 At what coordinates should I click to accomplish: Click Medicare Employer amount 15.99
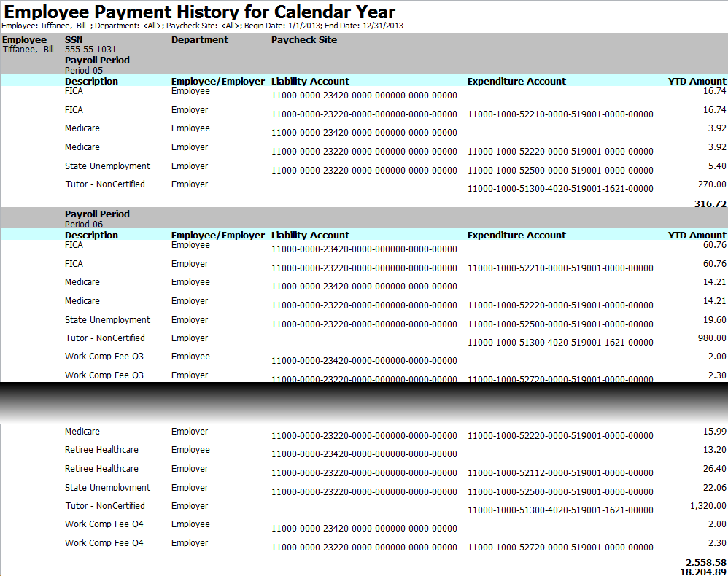715,432
